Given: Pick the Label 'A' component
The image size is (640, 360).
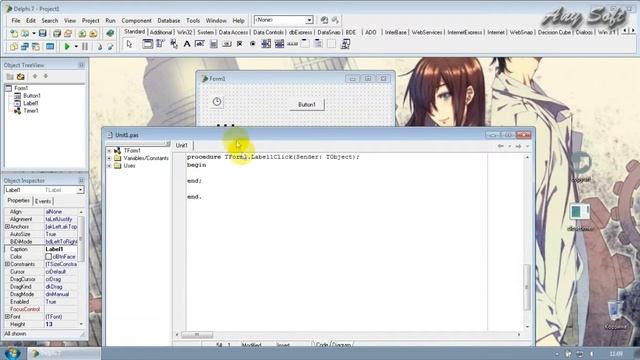Looking at the screenshot, I should pyautogui.click(x=187, y=44).
